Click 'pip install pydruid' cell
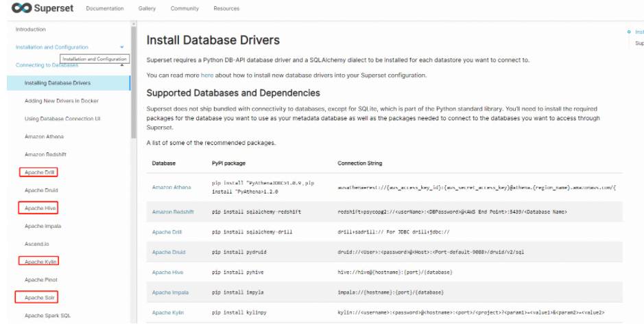This screenshot has width=644, height=333. pyautogui.click(x=239, y=252)
